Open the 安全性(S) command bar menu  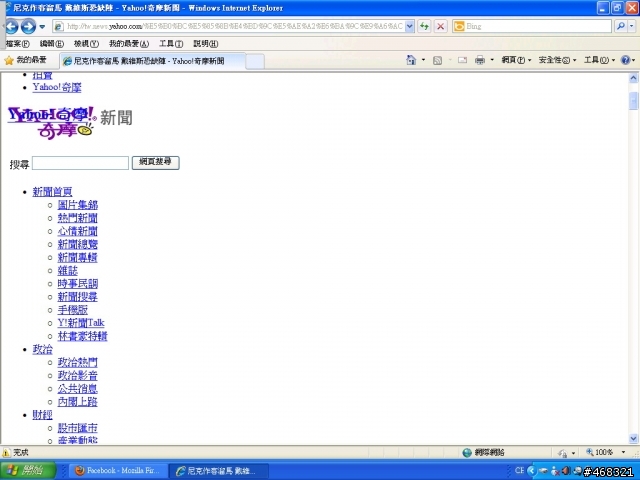(557, 60)
